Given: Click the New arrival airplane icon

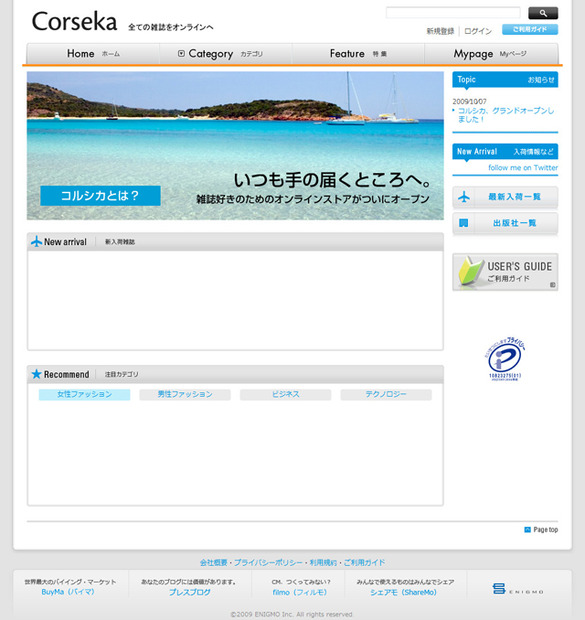Looking at the screenshot, I should point(36,241).
